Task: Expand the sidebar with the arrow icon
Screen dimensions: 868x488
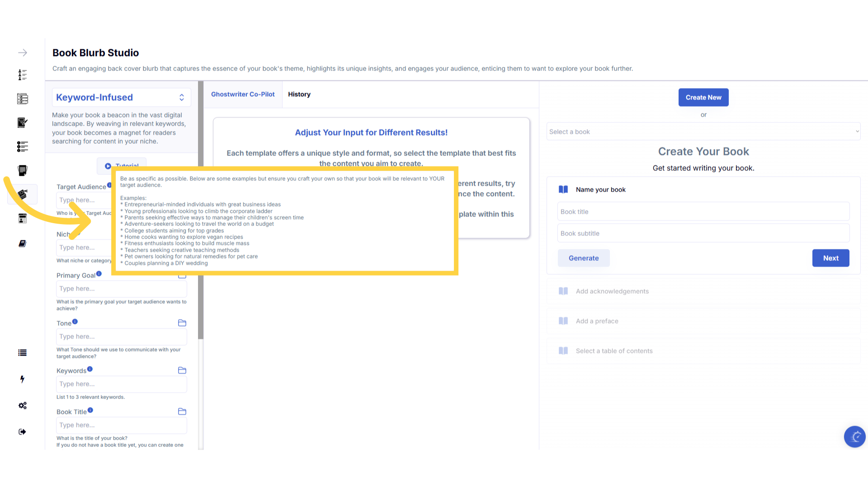Action: 23,53
